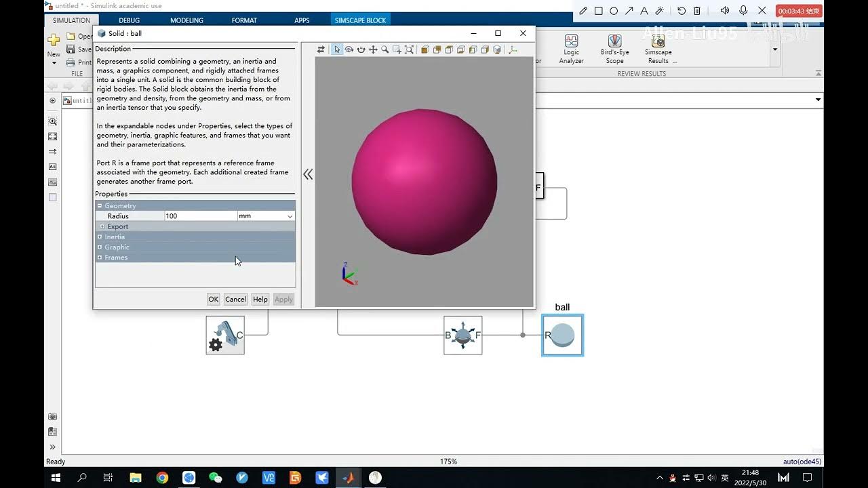868x488 pixels.
Task: Click OK in Solid dialog
Action: 214,299
